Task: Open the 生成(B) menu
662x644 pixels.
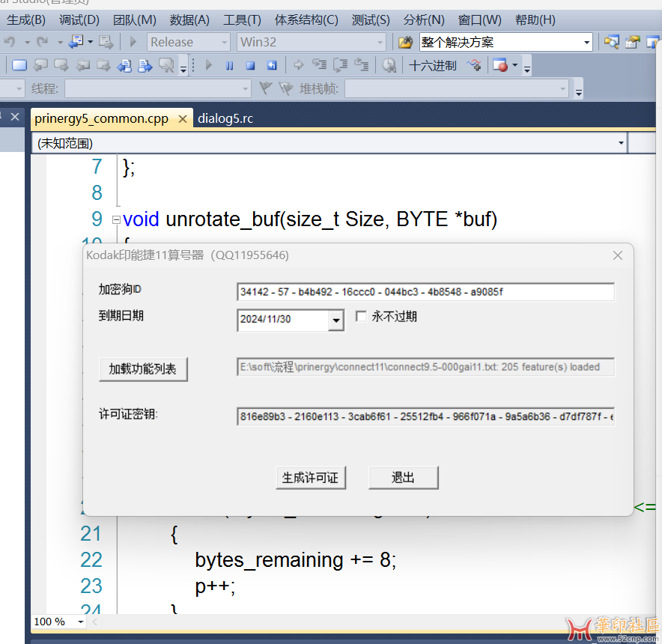Action: coord(26,20)
